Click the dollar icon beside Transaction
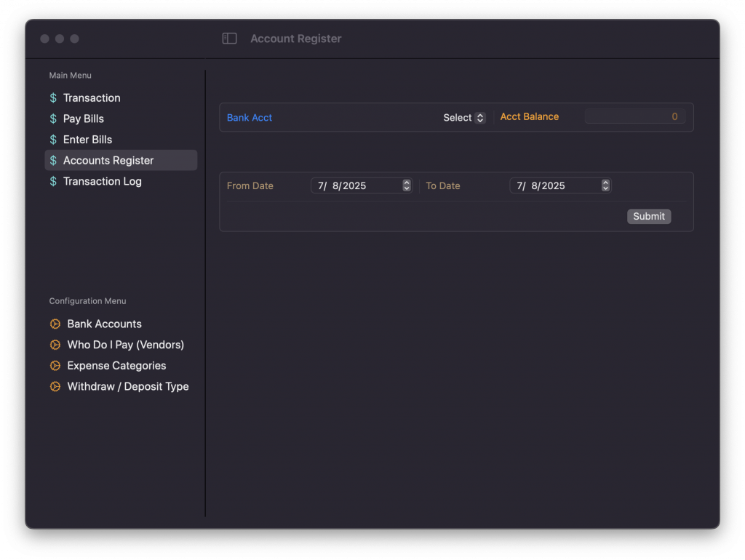This screenshot has width=745, height=560. (53, 98)
